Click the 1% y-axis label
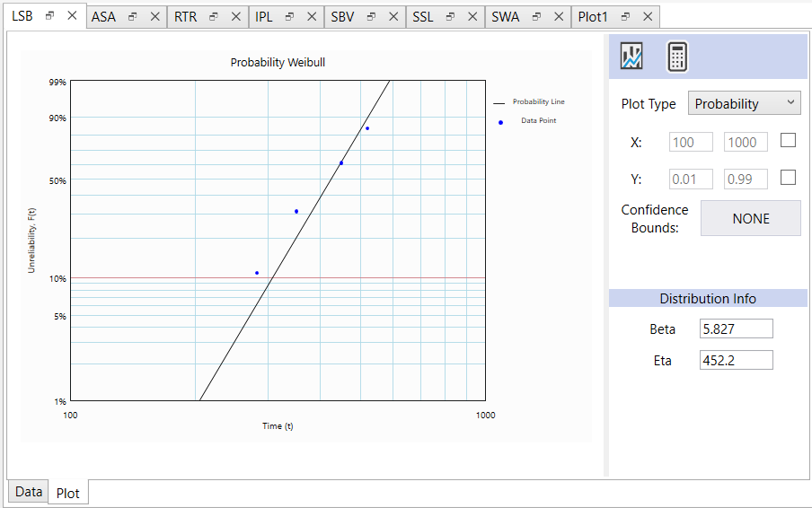Screen dimensions: 812x508 point(60,401)
